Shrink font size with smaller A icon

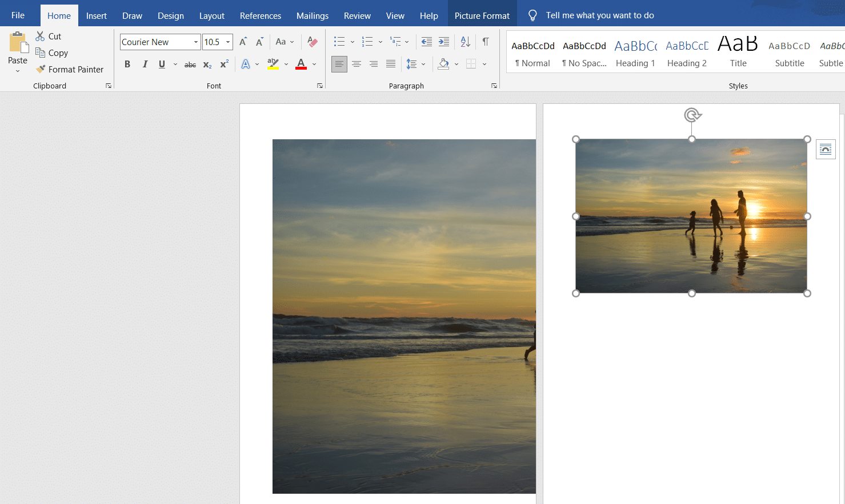[x=259, y=42]
